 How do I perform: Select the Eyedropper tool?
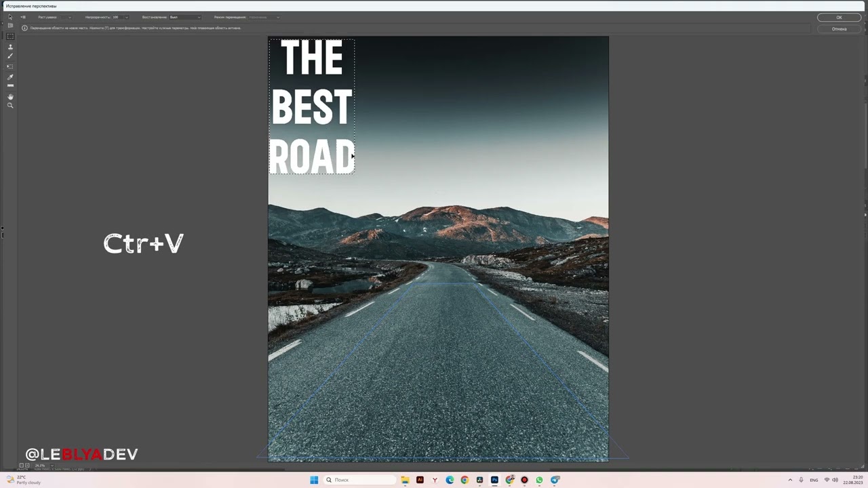10,77
